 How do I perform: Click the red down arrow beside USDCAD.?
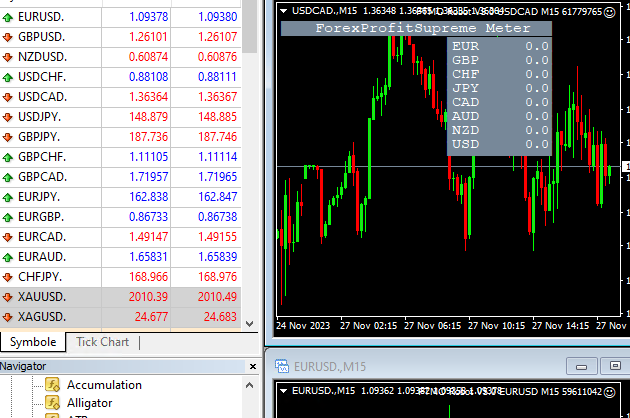(8, 97)
